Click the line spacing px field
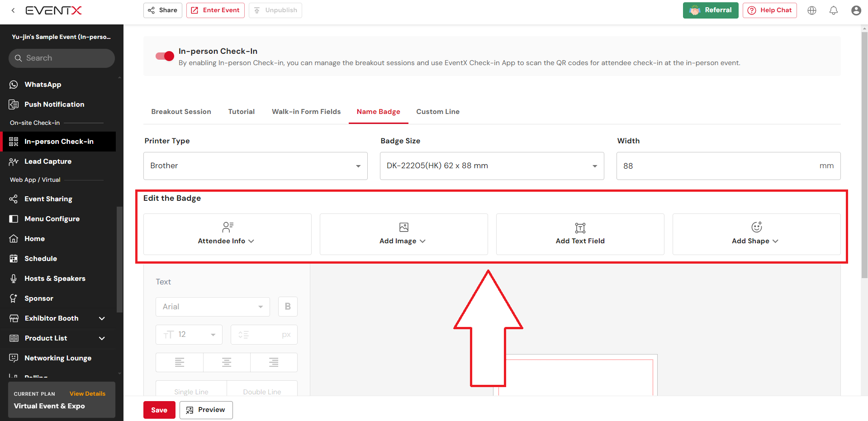 [264, 335]
